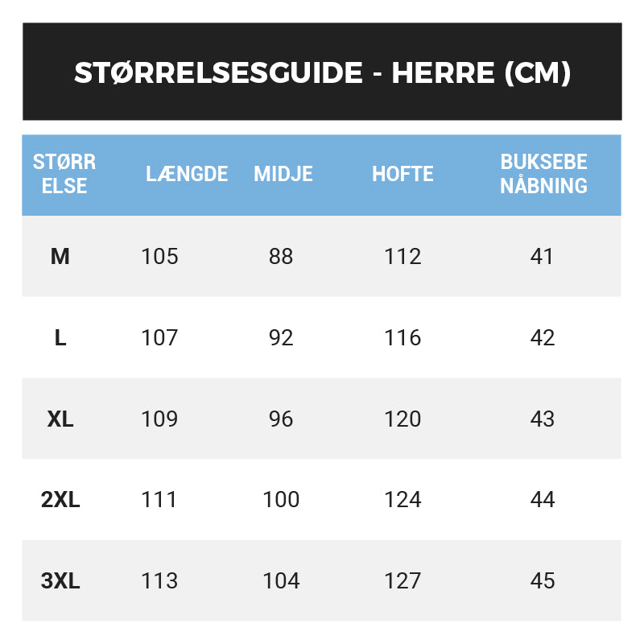Click the 2XL size row label

point(60,500)
